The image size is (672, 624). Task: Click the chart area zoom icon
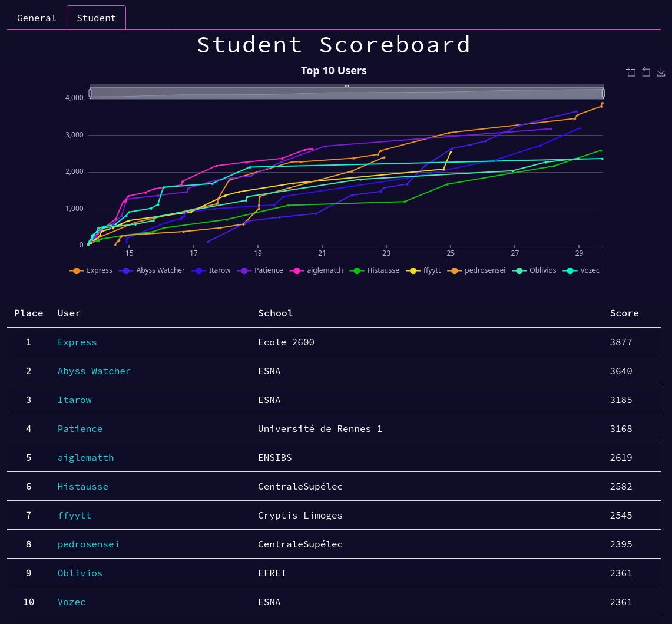(631, 72)
